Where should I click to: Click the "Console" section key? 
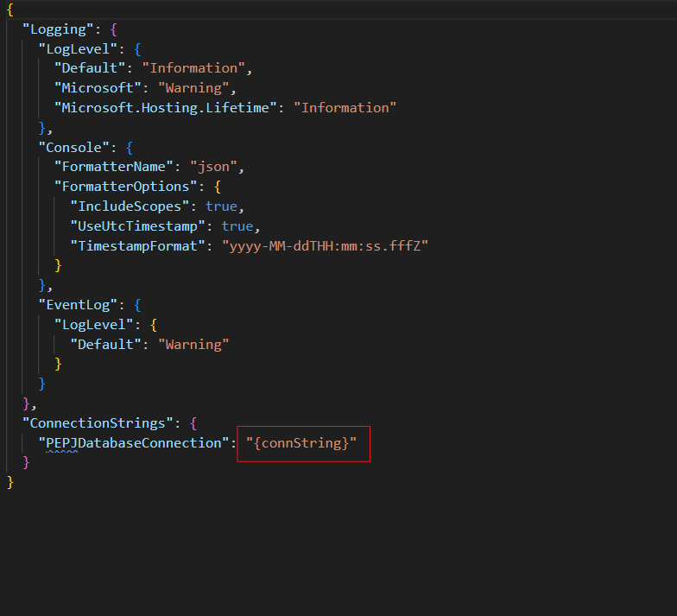73,148
